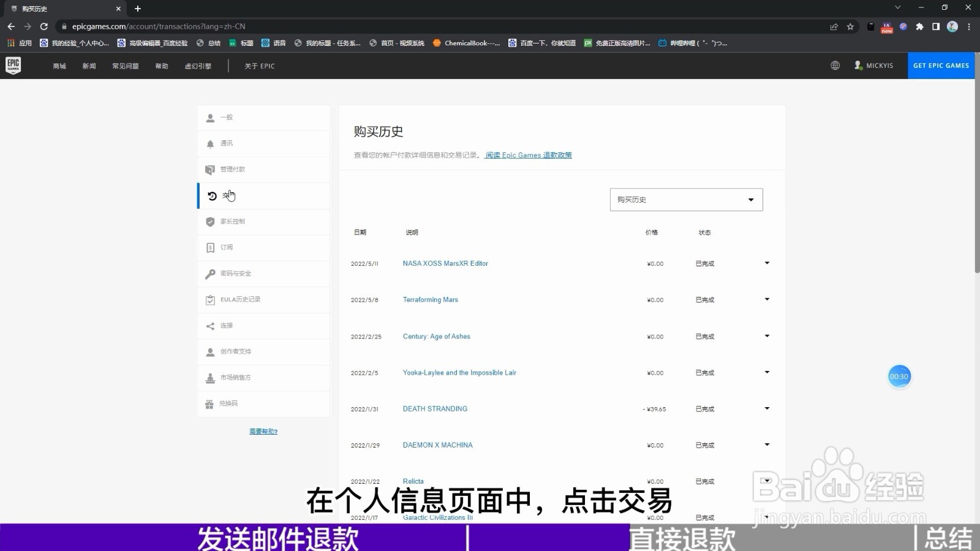
Task: Open the tab search chevron in title bar
Action: (897, 8)
